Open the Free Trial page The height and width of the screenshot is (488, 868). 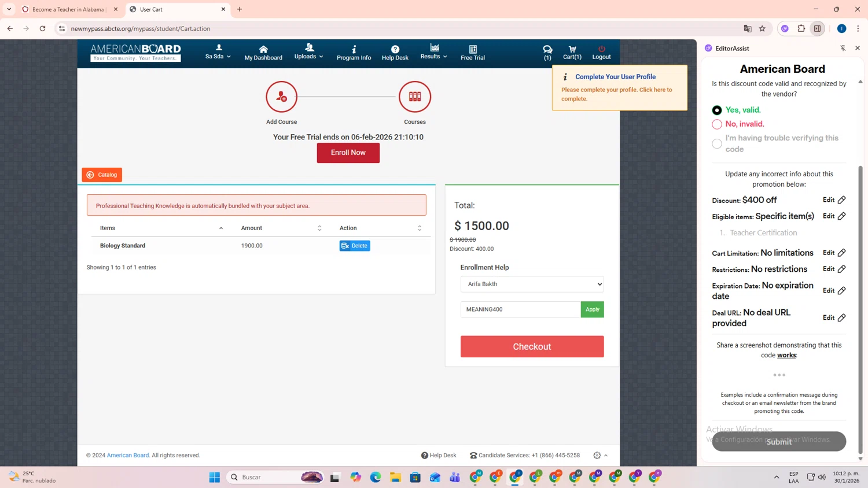click(x=473, y=53)
